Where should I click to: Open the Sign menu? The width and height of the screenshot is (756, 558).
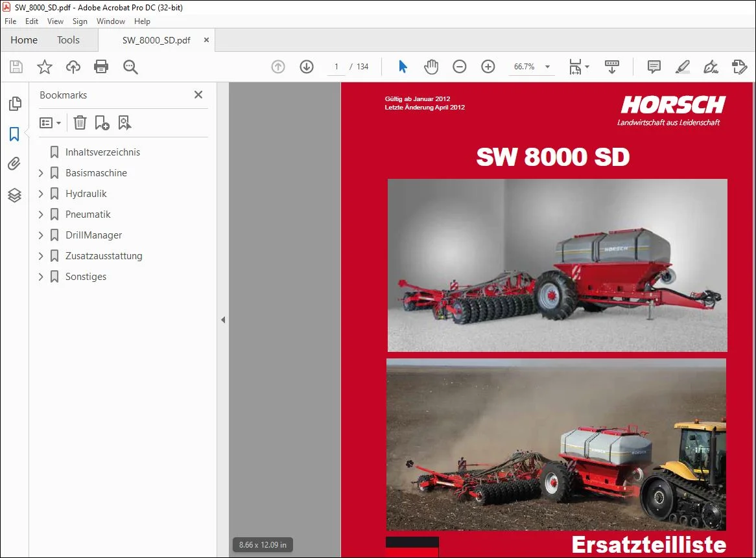click(80, 21)
